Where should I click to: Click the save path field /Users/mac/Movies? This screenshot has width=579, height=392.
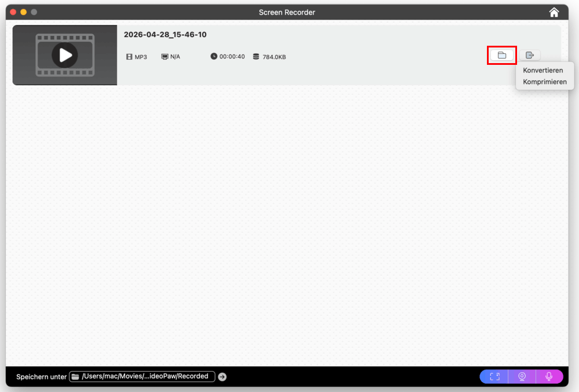point(142,376)
